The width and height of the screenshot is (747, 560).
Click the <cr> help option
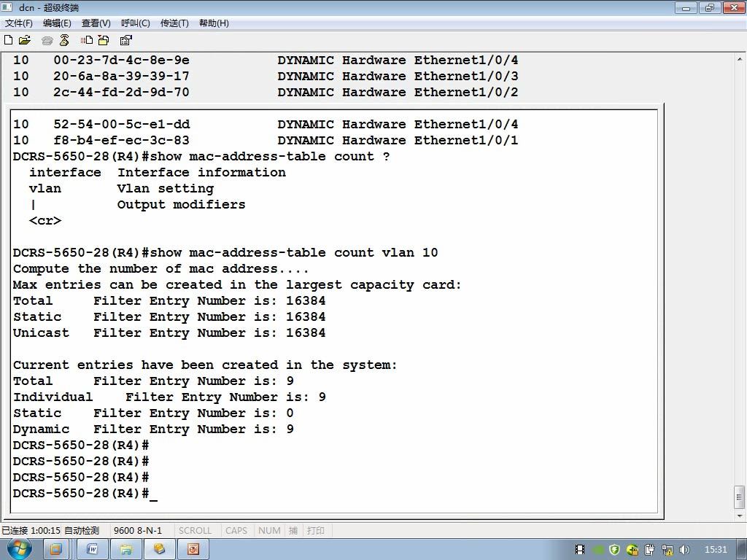tap(45, 221)
